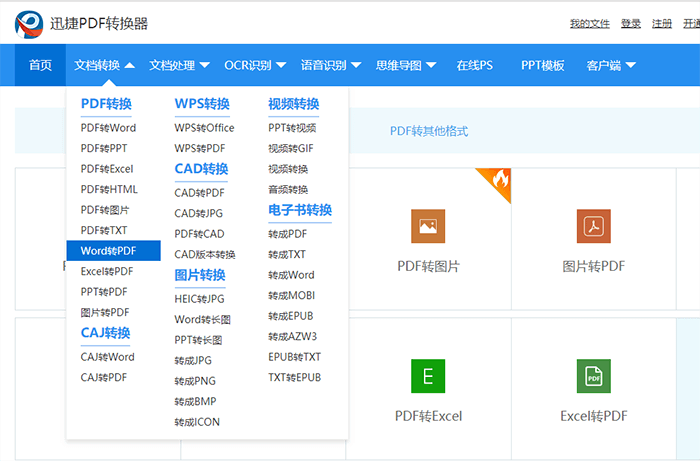
Task: Select 转成EPUB ebook entry
Action: [x=291, y=316]
